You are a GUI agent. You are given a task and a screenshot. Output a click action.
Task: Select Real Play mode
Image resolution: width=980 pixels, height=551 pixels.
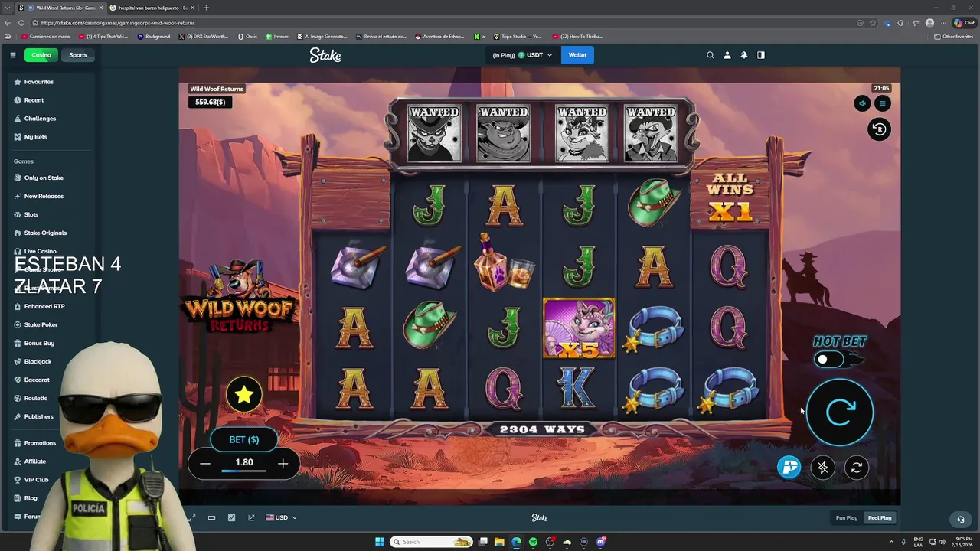(880, 518)
